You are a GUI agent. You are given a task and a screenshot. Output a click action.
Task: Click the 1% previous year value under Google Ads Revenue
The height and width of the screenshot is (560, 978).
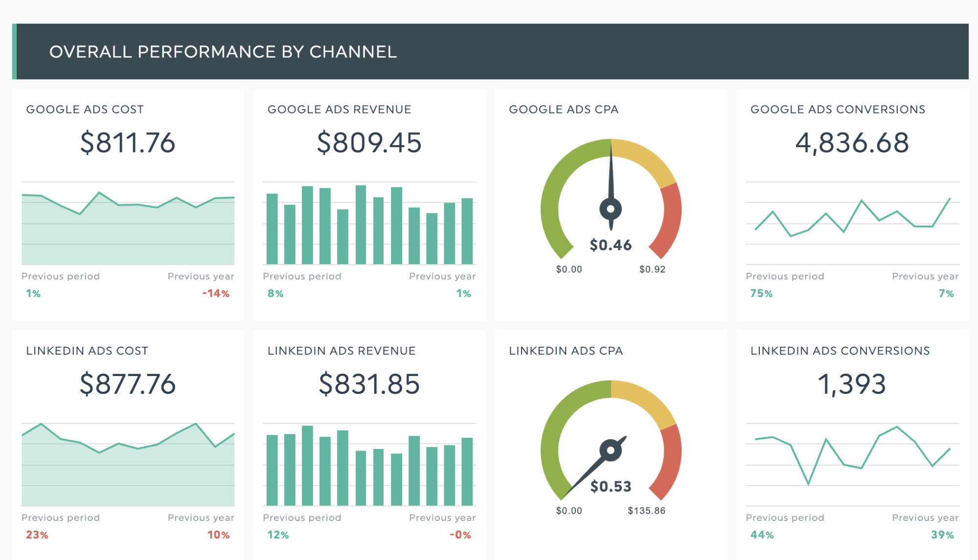[463, 293]
